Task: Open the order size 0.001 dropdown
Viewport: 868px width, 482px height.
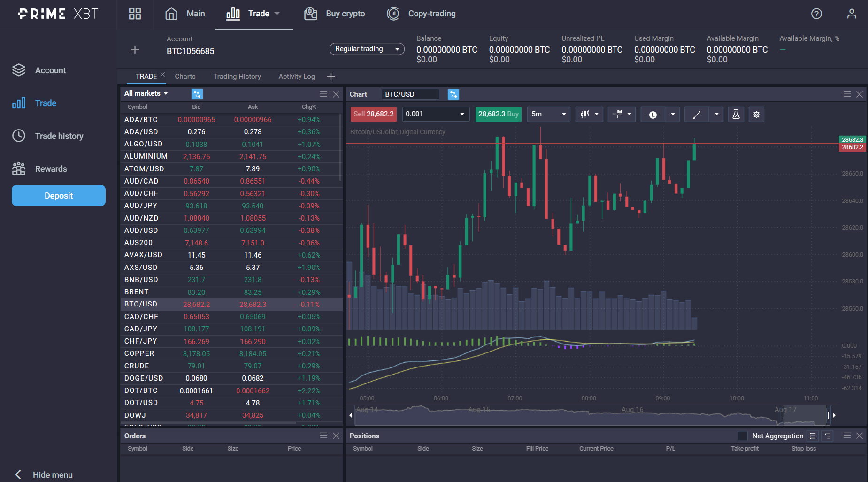Action: click(436, 114)
